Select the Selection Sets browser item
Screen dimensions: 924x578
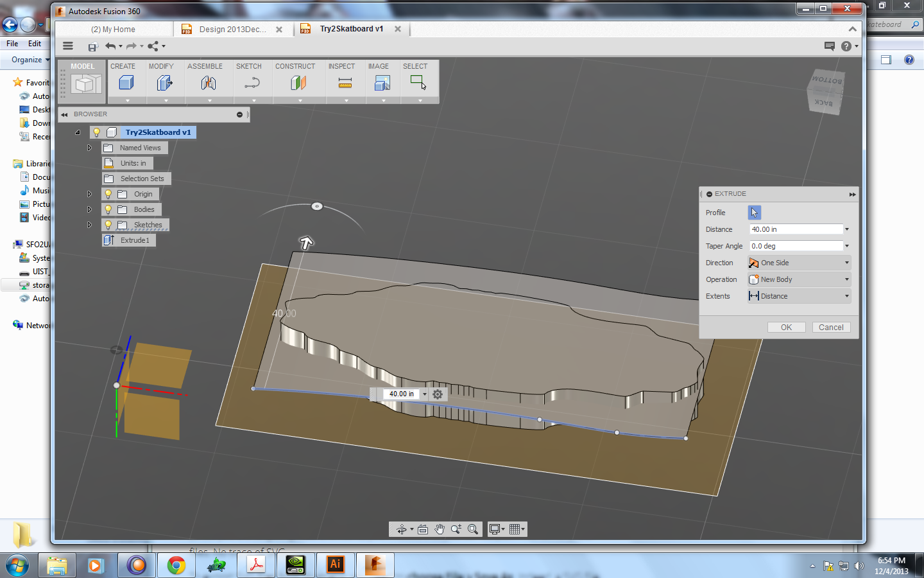pyautogui.click(x=136, y=179)
